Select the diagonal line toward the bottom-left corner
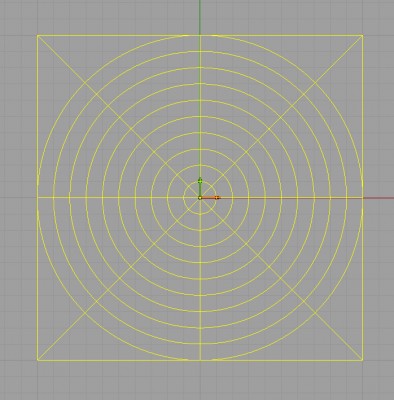Viewport: 394px width, 400px height. (x=118, y=279)
